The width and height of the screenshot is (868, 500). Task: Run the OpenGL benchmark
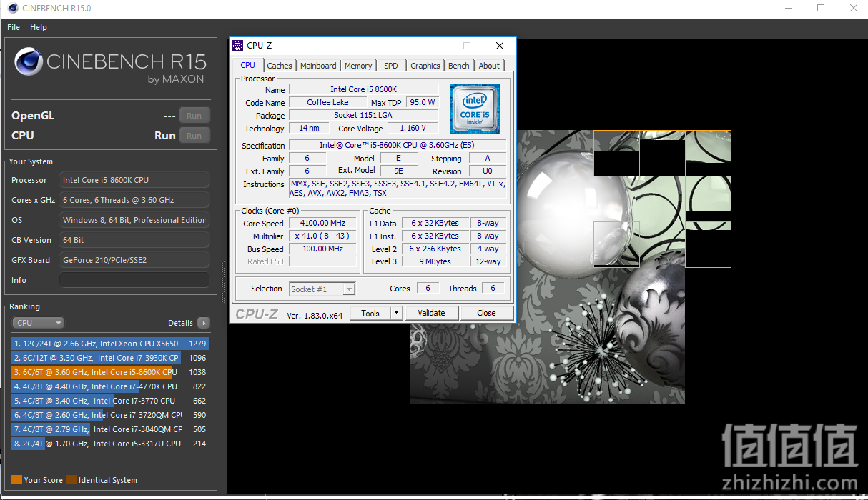click(194, 116)
